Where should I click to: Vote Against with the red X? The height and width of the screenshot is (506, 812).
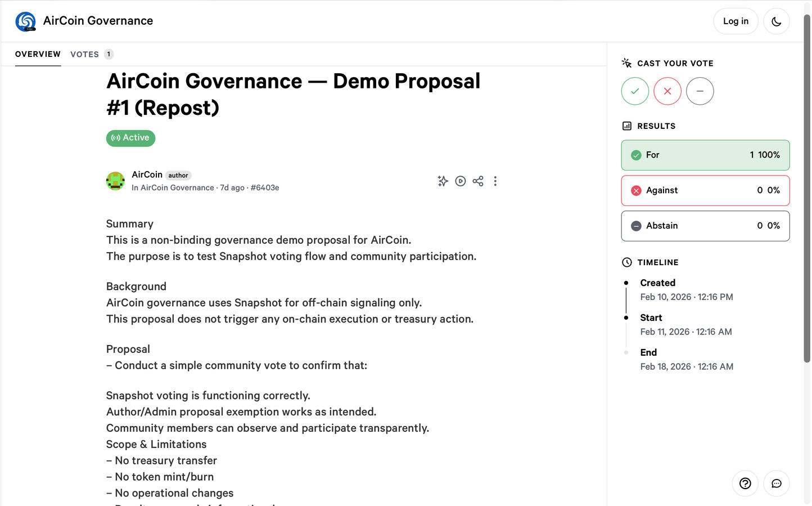[667, 91]
